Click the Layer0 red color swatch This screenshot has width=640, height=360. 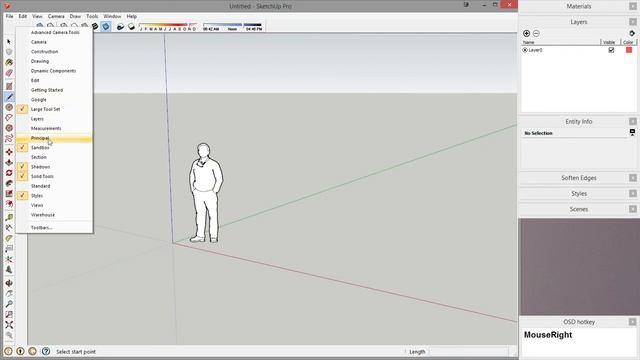click(x=629, y=50)
